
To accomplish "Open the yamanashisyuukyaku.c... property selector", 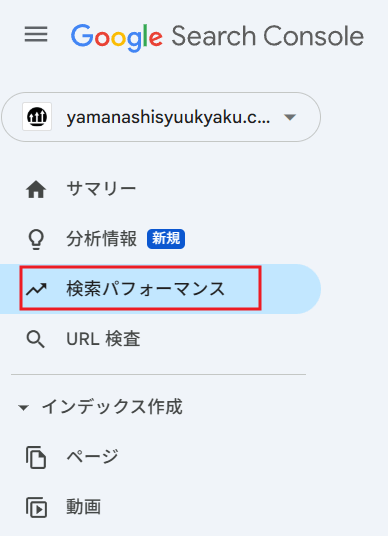I will click(161, 117).
